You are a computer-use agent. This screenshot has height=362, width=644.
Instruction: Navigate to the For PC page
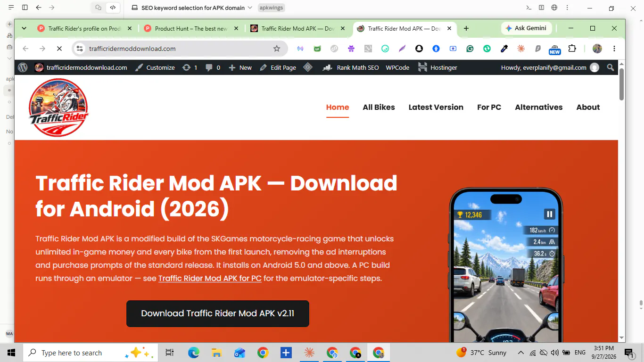(x=489, y=107)
